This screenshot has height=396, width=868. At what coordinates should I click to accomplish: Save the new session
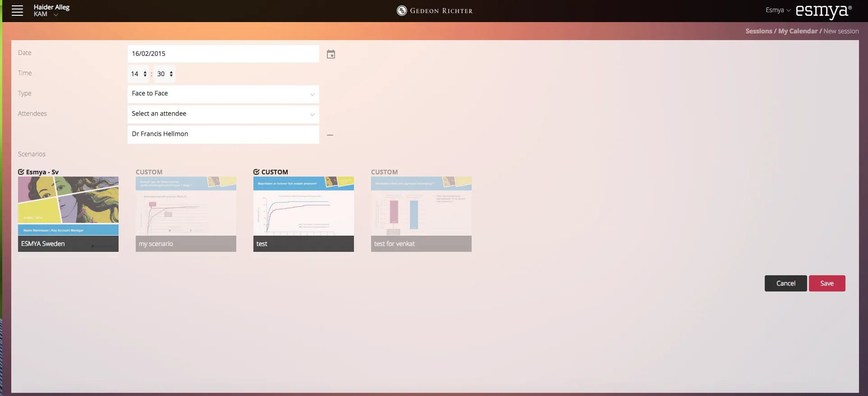827,283
